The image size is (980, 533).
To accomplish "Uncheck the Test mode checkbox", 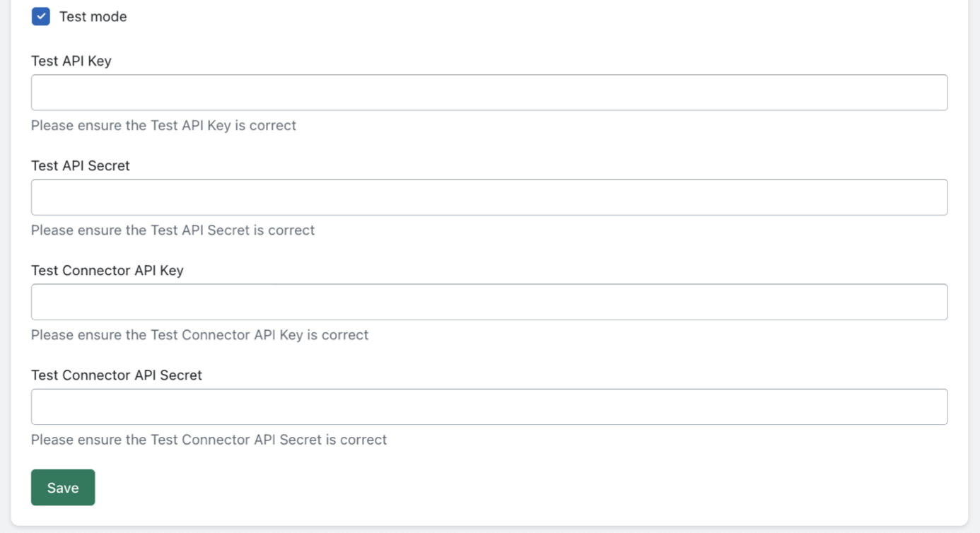I will 41,16.
